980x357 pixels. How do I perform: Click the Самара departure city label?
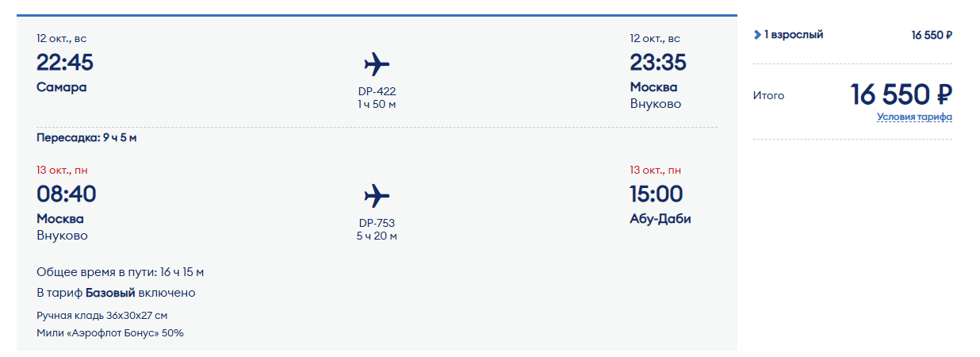point(62,86)
